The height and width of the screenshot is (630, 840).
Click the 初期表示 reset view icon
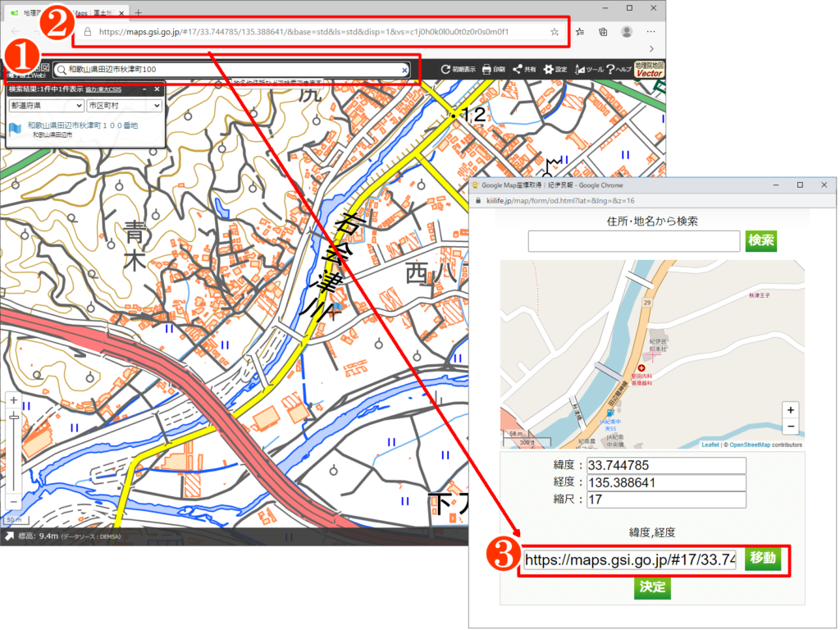point(458,70)
